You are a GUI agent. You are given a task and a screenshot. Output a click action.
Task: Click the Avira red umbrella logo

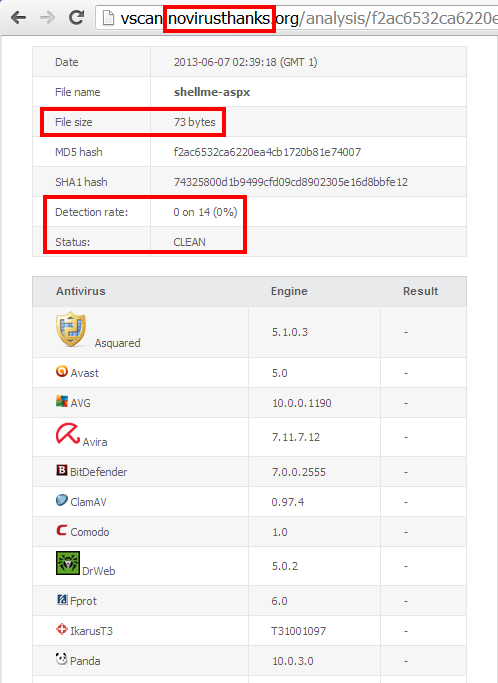coord(68,434)
